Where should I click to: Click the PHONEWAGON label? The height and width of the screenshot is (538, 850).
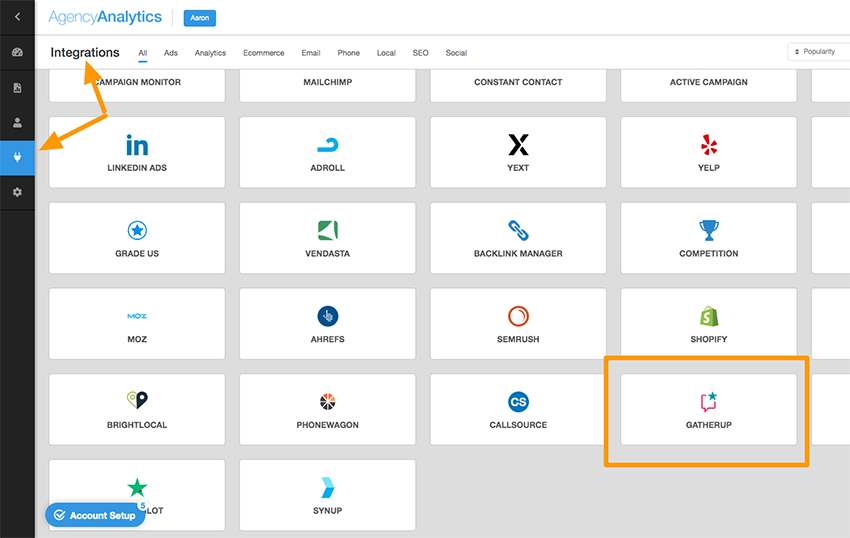click(x=327, y=425)
